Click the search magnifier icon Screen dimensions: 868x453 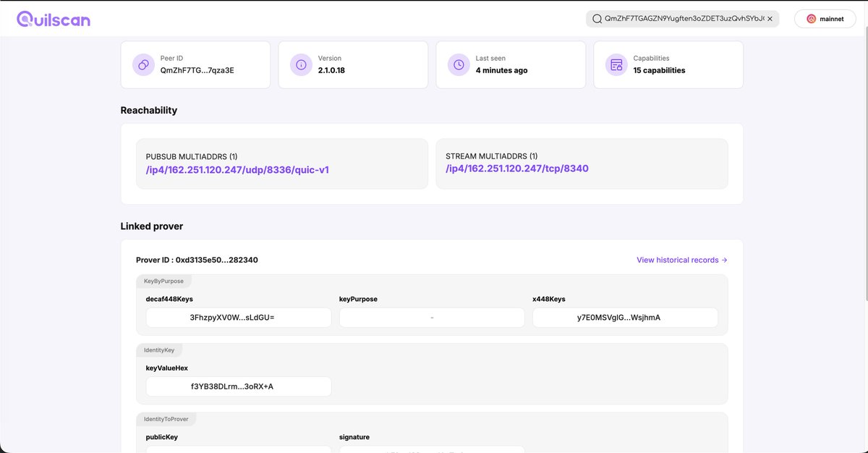[x=597, y=19]
